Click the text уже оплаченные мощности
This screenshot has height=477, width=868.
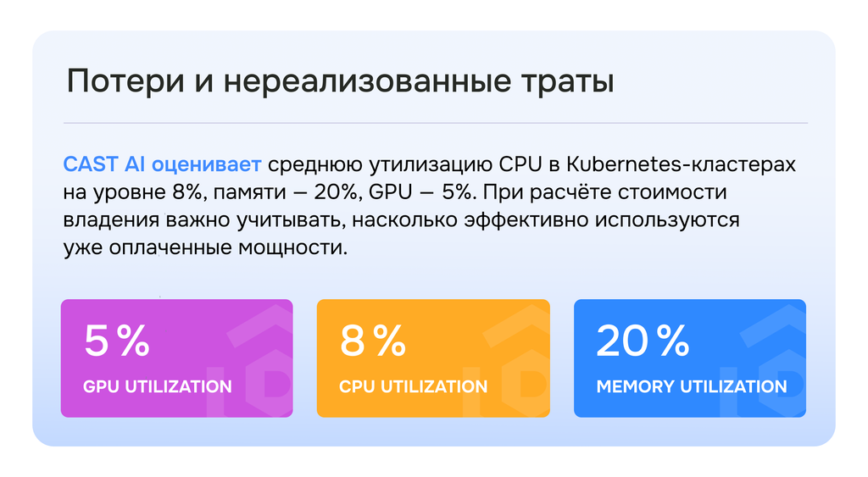[205, 247]
